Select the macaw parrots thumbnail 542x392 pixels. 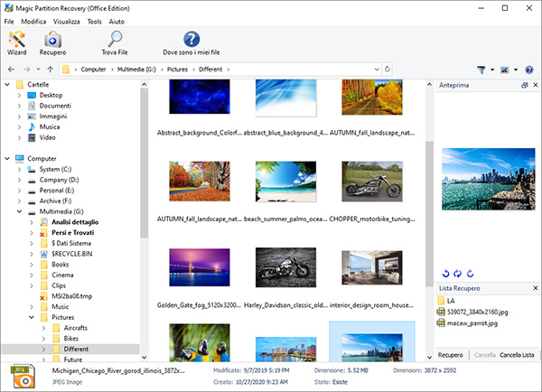click(200, 342)
